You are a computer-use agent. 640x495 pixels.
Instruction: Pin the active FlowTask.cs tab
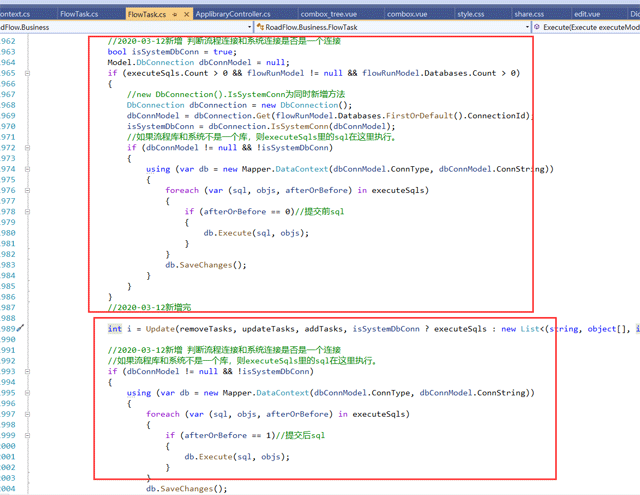tap(173, 15)
